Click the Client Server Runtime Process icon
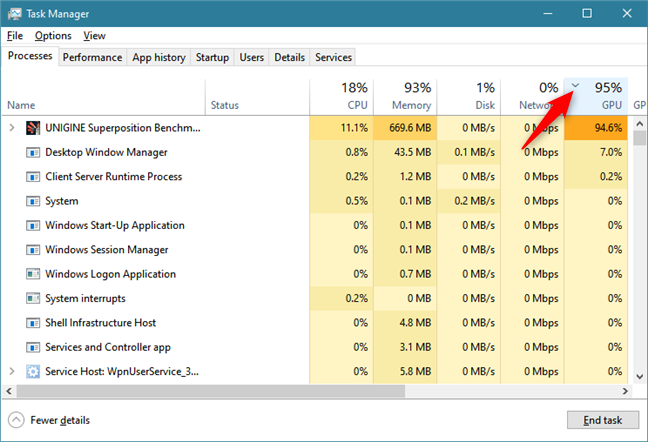 point(33,177)
